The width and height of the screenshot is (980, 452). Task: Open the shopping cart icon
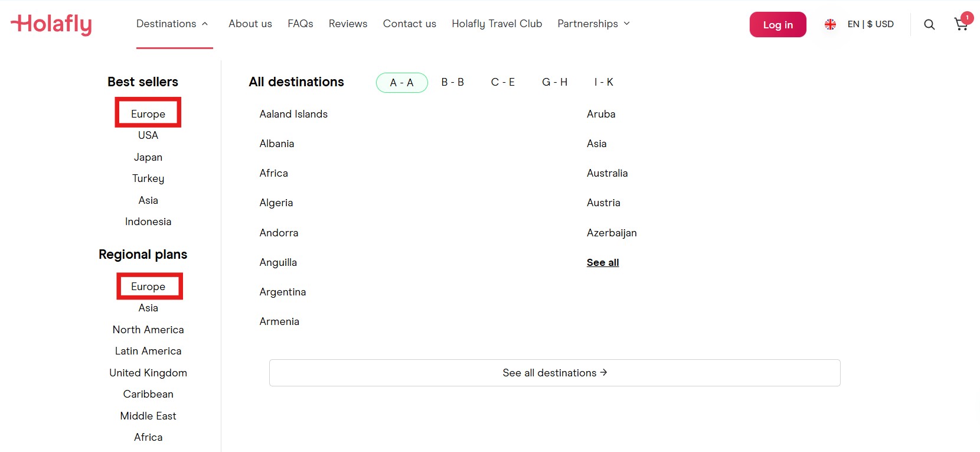(x=961, y=24)
